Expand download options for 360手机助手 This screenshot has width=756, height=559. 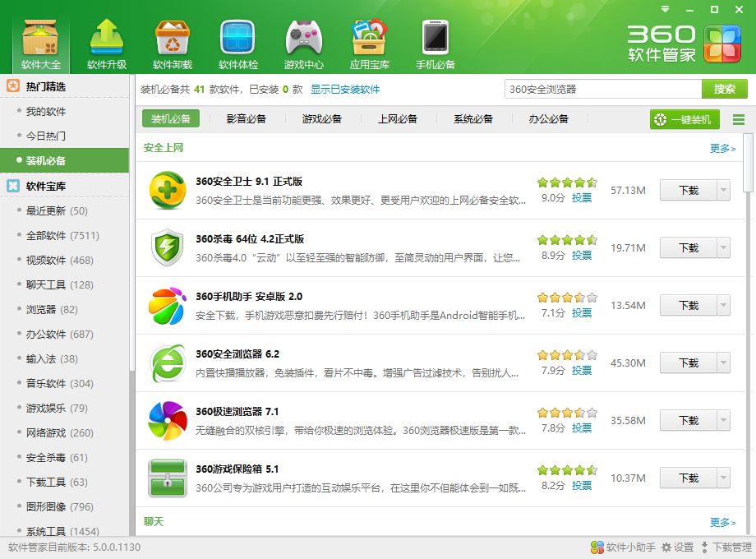[723, 305]
